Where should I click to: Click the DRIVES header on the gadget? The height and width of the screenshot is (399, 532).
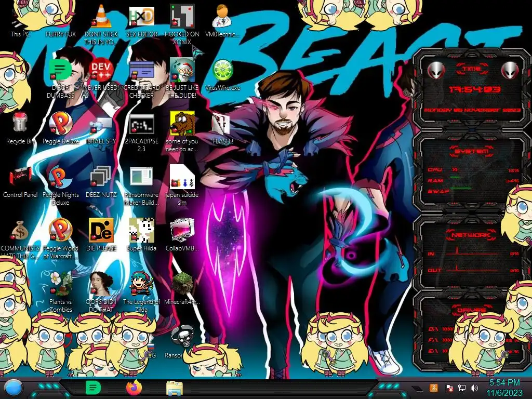(472, 310)
